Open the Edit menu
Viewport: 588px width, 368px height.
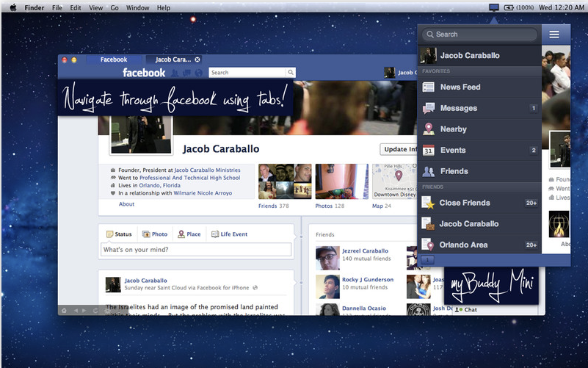[76, 7]
